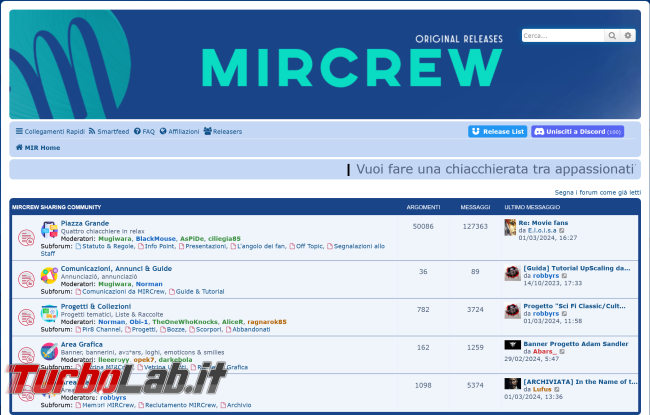Click the Comunicazioni megaphone forum icon
Image resolution: width=650 pixels, height=415 pixels.
pos(49,275)
